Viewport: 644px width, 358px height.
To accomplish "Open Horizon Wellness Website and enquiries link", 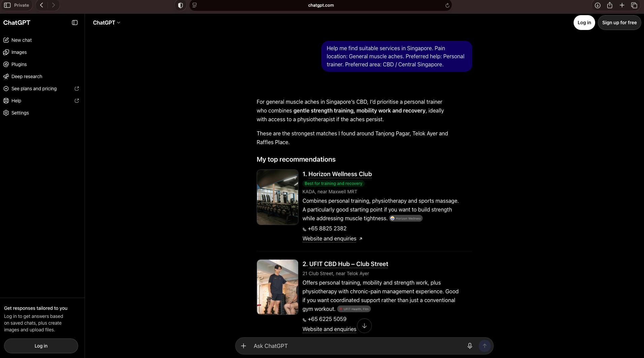I will point(332,238).
